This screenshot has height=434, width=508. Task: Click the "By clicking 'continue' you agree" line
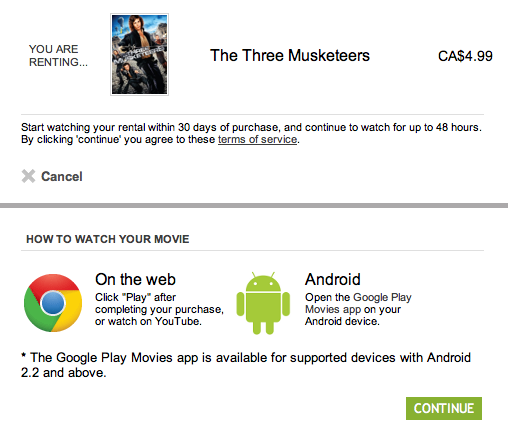[x=160, y=139]
